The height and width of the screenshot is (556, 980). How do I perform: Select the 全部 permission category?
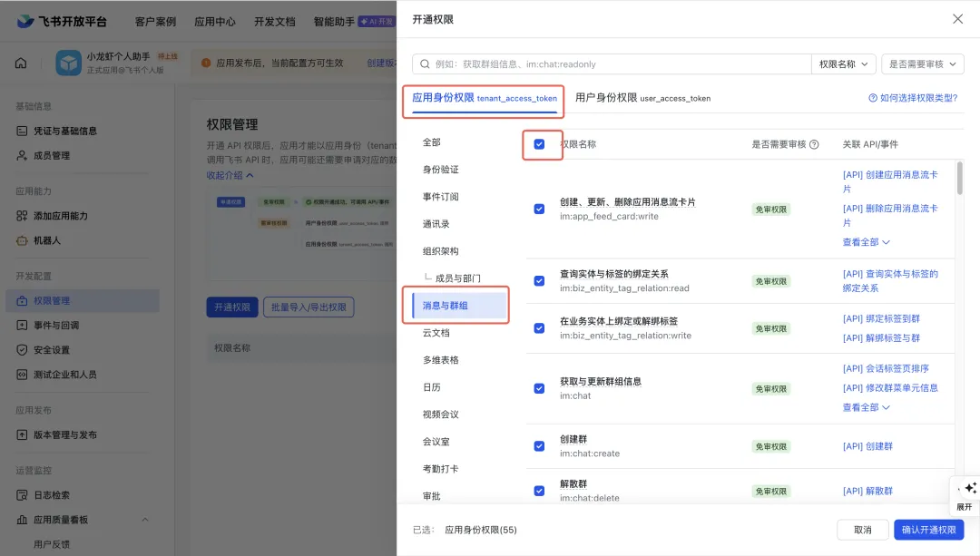tap(431, 142)
